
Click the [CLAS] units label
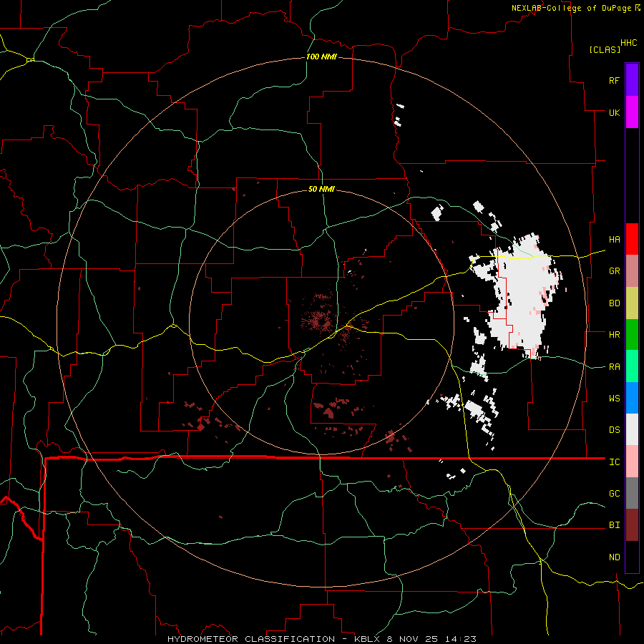click(605, 49)
